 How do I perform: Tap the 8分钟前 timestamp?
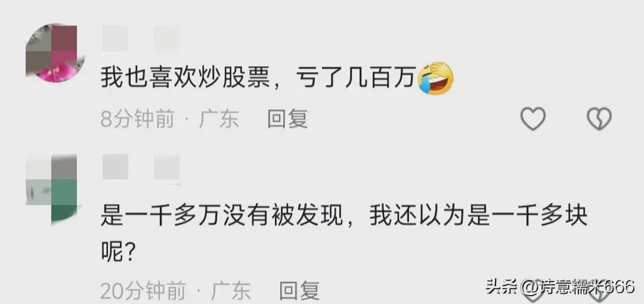coord(137,119)
